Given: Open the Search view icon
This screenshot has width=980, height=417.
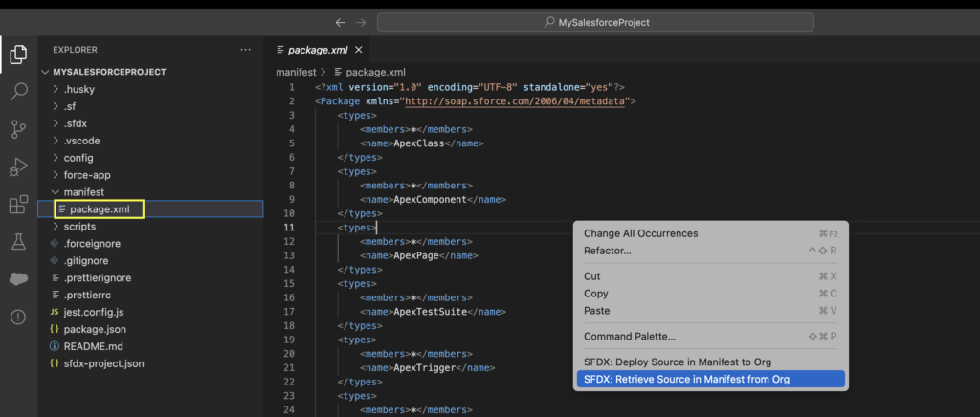Looking at the screenshot, I should [19, 92].
